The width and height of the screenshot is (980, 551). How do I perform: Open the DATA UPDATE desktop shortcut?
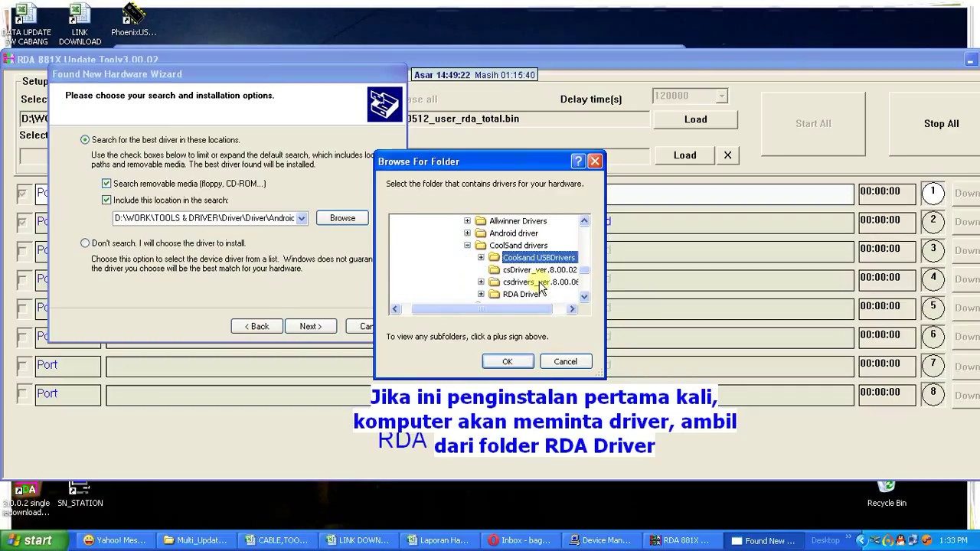pos(25,23)
